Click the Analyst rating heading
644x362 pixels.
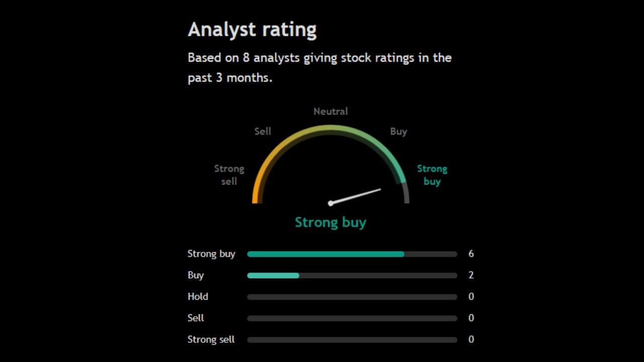[252, 30]
